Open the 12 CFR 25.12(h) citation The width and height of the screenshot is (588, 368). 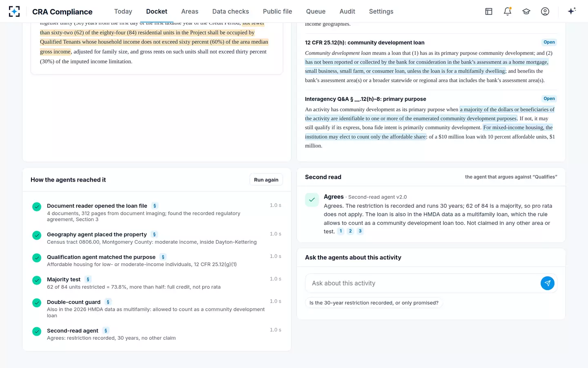(x=549, y=42)
